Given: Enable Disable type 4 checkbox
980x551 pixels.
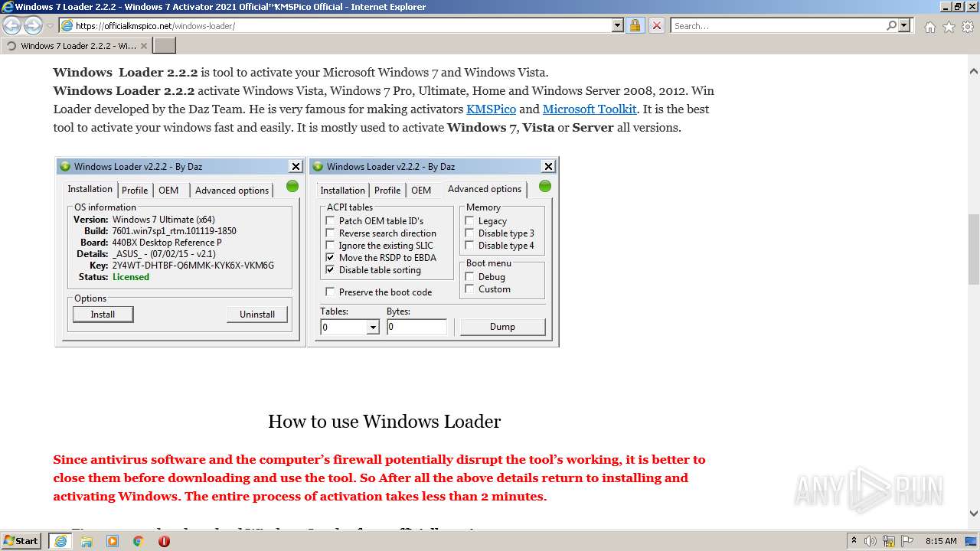Looking at the screenshot, I should click(469, 246).
